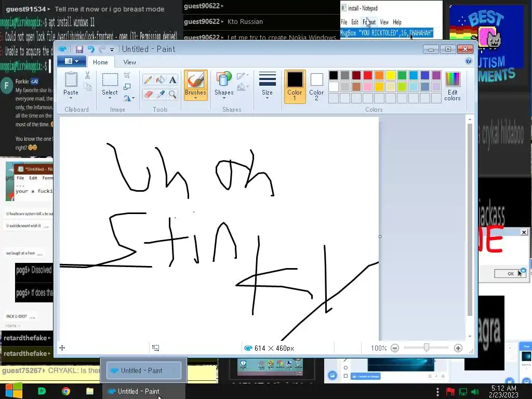The height and width of the screenshot is (399, 532).
Task: Select the Eraser tool
Action: (x=148, y=94)
